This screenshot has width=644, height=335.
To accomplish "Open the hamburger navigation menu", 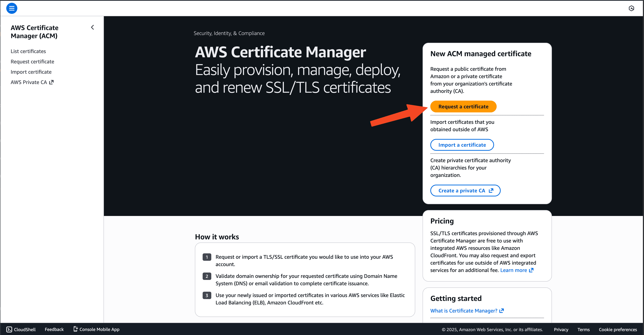I will click(11, 8).
